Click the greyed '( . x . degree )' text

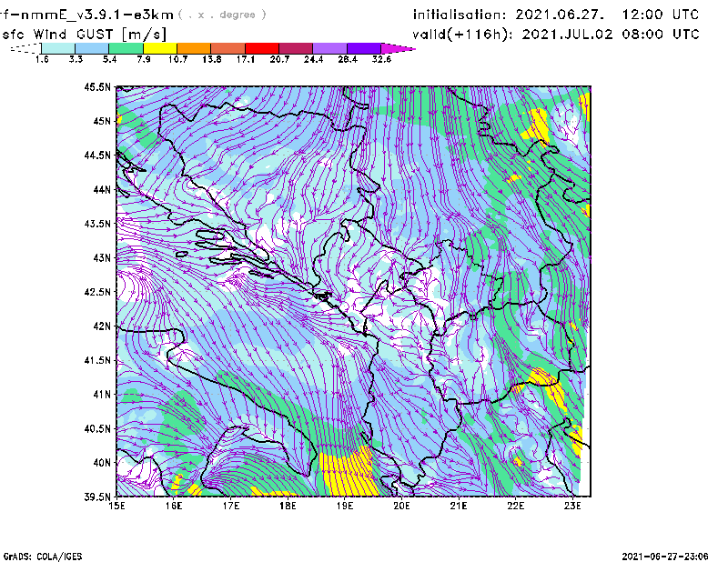[222, 15]
